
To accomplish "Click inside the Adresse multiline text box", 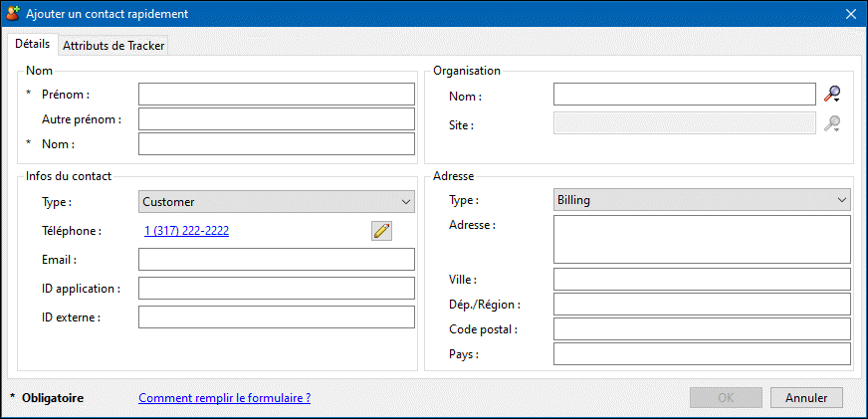I will (701, 239).
